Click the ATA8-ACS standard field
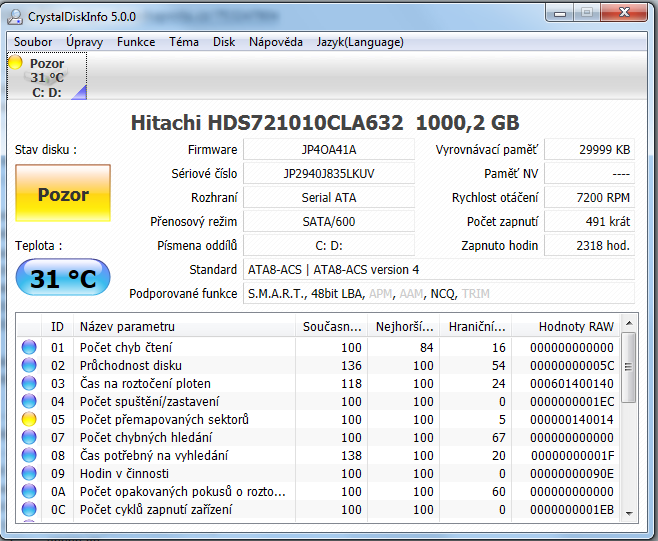This screenshot has width=658, height=541. pyautogui.click(x=439, y=269)
